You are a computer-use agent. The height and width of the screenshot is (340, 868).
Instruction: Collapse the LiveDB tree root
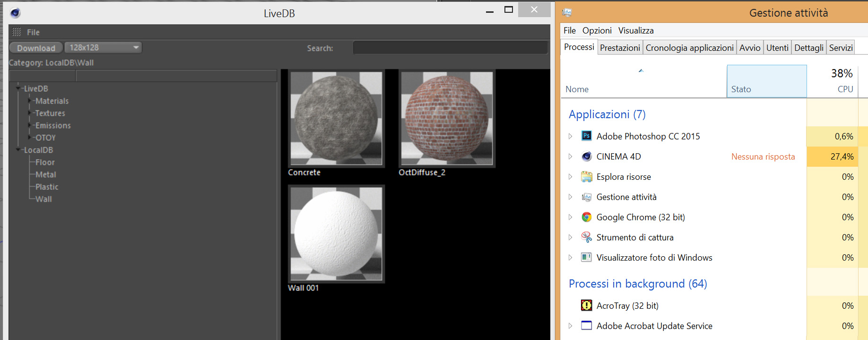(18, 88)
